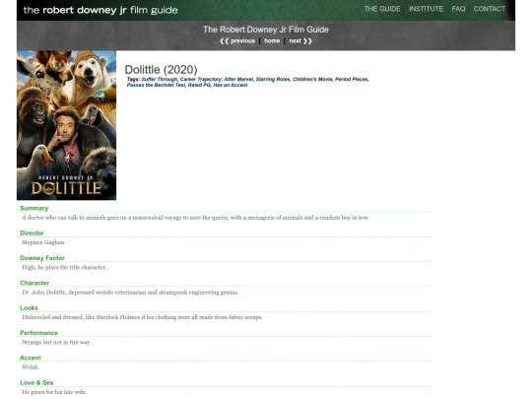Viewport: 532px width, 399px height.
Task: Open the 'Rated PG' tag
Action: (x=199, y=85)
